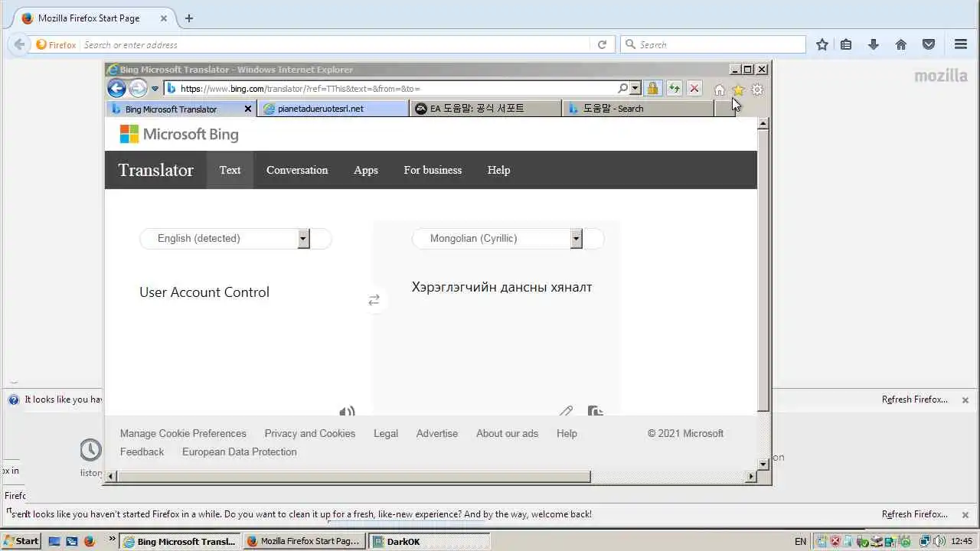Click the Translator heading link
This screenshot has width=980, height=551.
pos(155,170)
